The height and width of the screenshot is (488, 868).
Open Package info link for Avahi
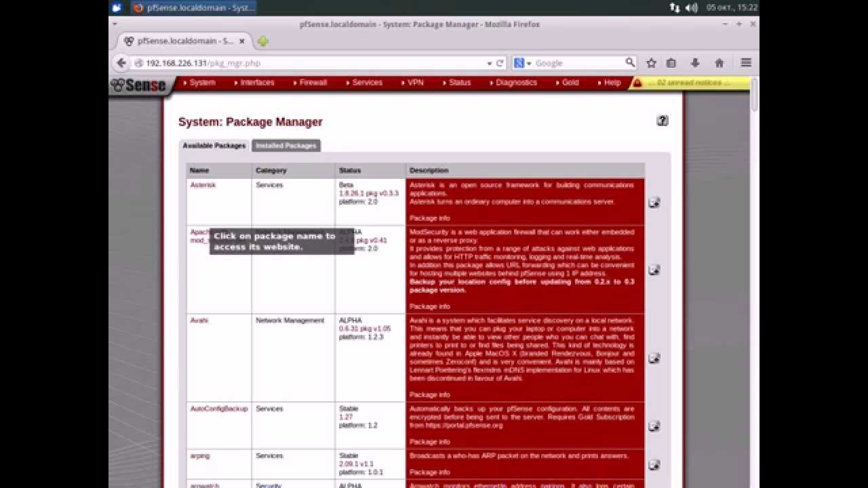[430, 394]
